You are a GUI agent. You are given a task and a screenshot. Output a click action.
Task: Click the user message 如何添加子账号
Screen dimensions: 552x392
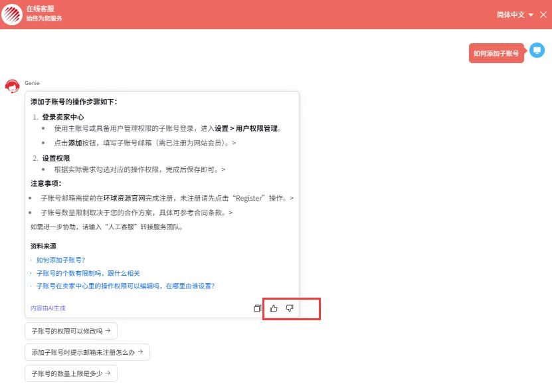[496, 53]
